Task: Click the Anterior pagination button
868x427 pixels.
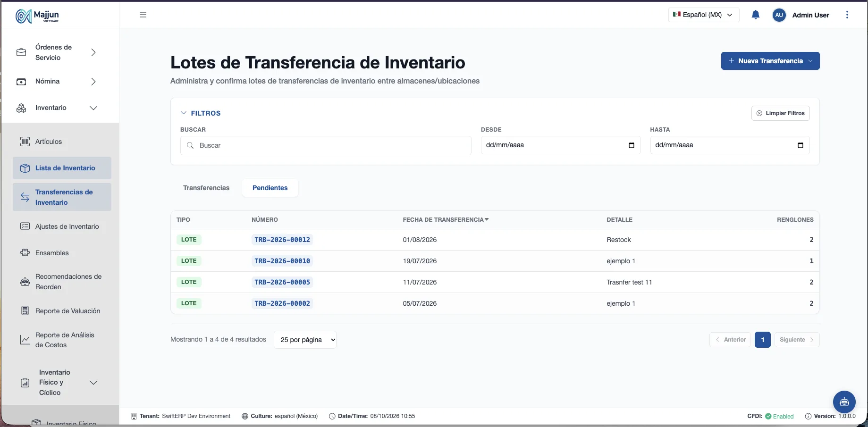Action: 730,340
